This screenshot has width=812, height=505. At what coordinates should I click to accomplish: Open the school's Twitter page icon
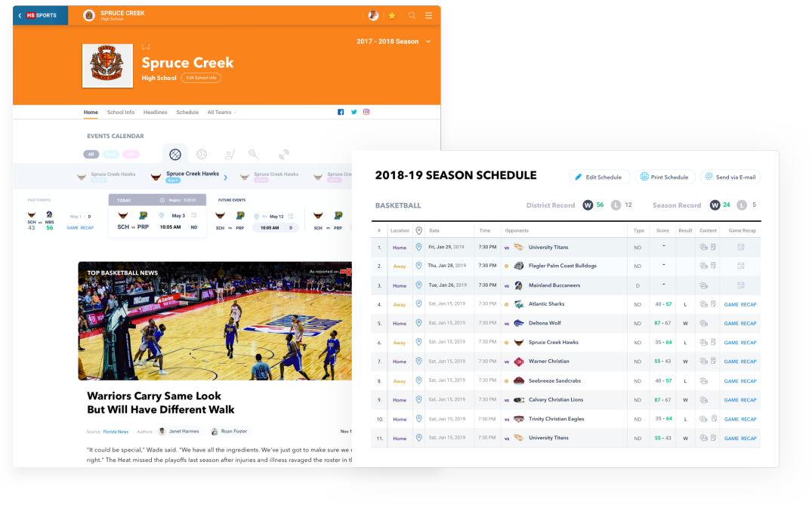click(354, 112)
